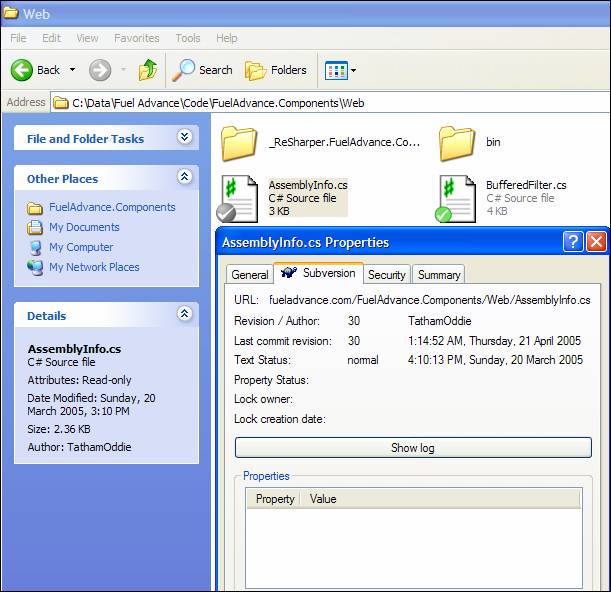Expand File and Folder Tasks panel
This screenshot has width=611, height=592.
point(184,137)
